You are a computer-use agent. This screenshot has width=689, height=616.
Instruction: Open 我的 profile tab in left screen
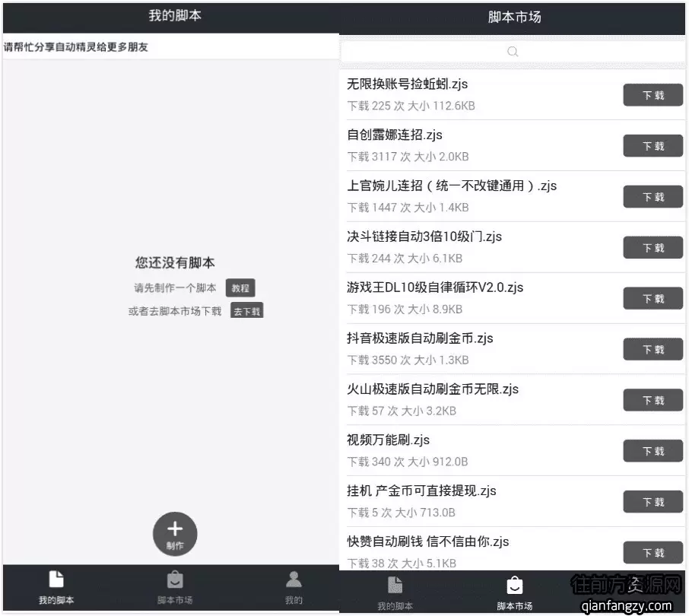(294, 588)
